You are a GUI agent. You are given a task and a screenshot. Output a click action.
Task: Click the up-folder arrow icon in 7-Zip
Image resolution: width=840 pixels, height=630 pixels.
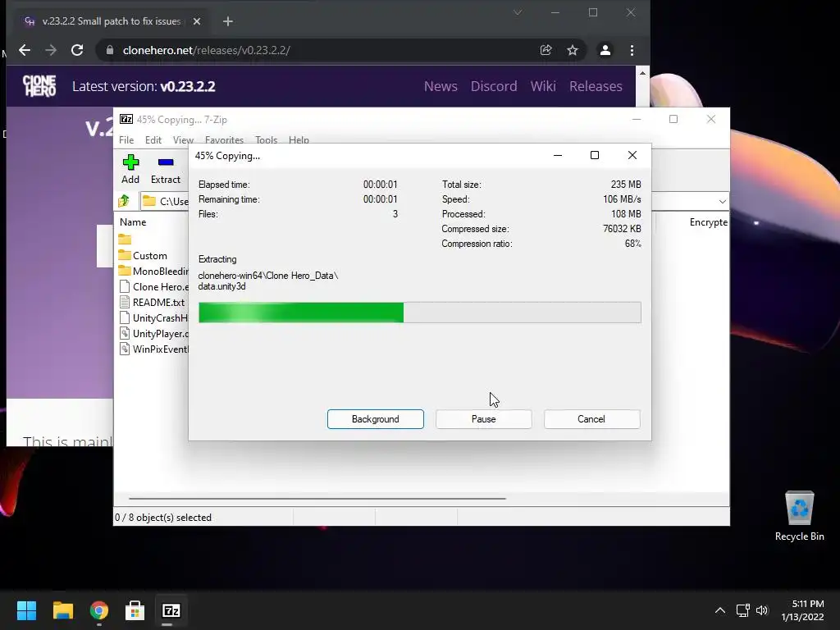[x=124, y=201]
